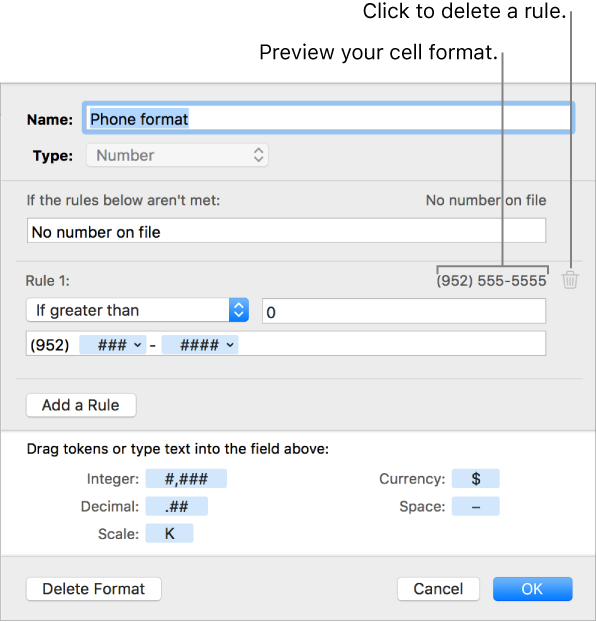Image resolution: width=596 pixels, height=622 pixels.
Task: Click the Name field containing Phone format
Action: (329, 118)
